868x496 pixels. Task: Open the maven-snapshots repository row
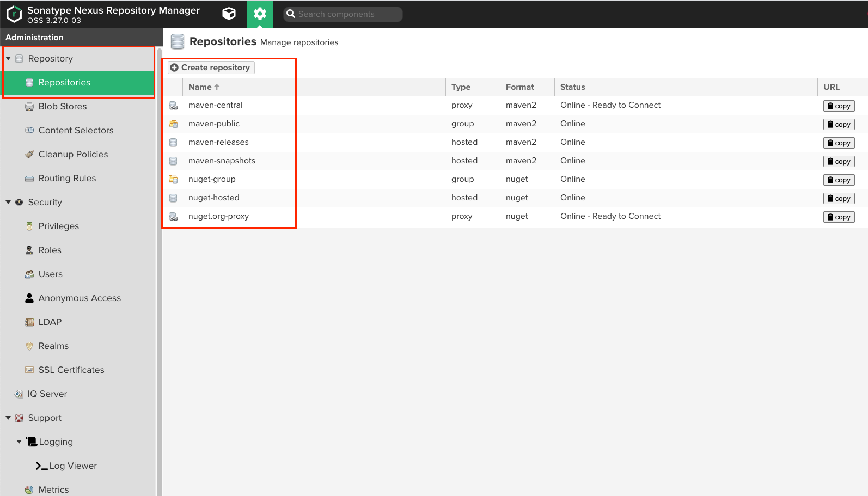pos(515,161)
